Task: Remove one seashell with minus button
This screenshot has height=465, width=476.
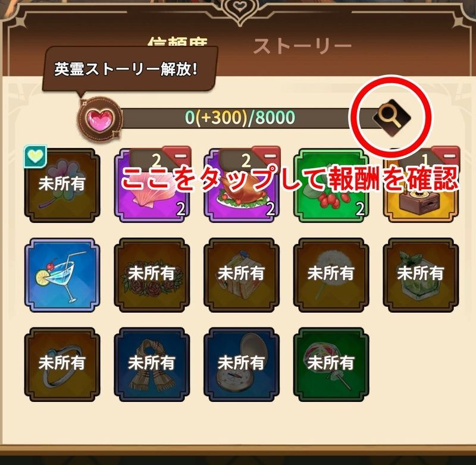Action: click(177, 156)
